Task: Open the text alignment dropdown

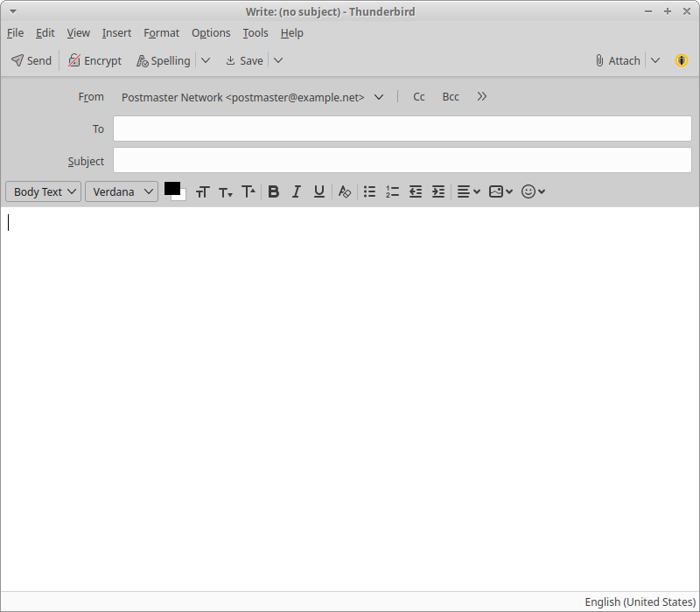Action: [468, 191]
